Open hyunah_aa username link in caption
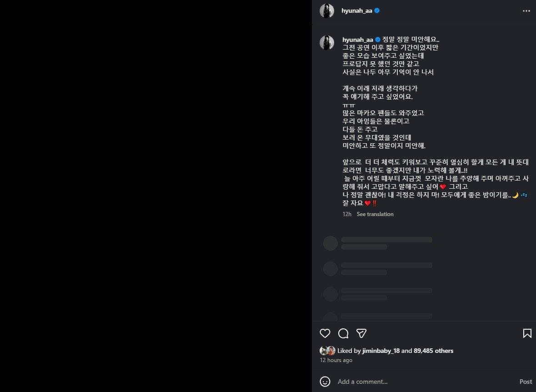The width and height of the screenshot is (536, 392). 358,40
